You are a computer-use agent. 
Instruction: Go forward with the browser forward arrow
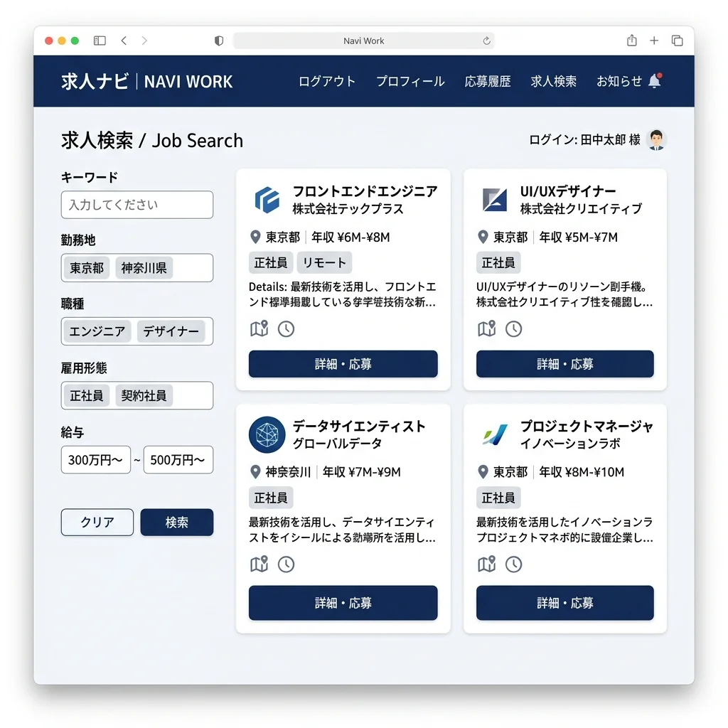pos(144,41)
